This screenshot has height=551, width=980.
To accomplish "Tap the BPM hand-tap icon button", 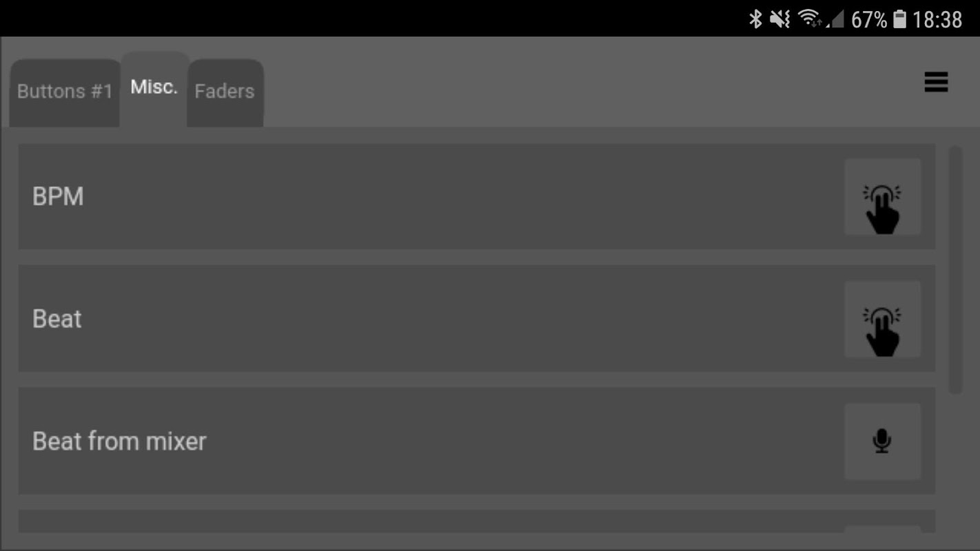I will tap(882, 197).
